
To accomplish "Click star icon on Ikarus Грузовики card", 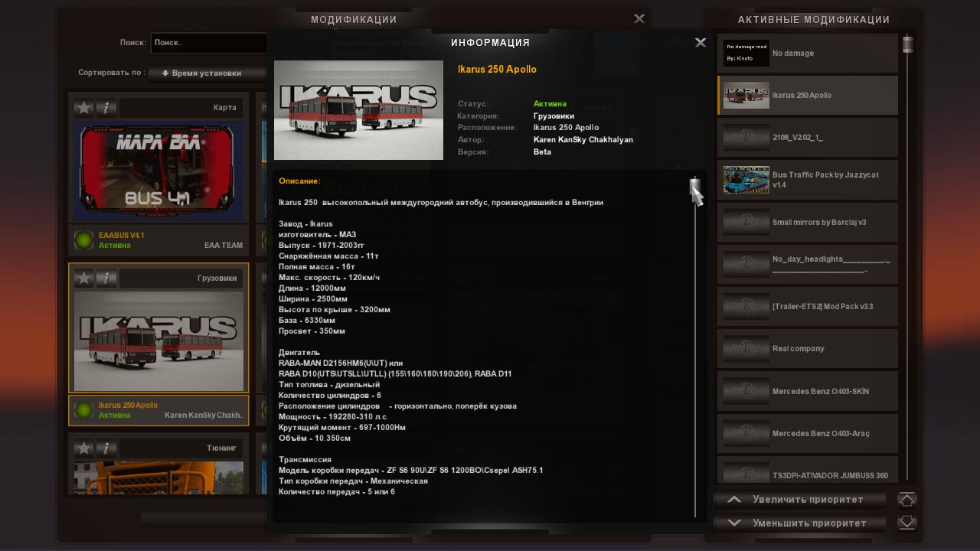I will coord(83,279).
